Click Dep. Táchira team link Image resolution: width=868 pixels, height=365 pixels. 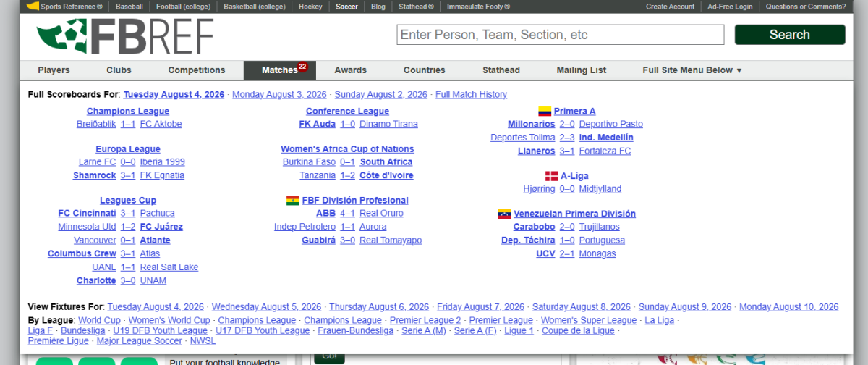pos(528,240)
